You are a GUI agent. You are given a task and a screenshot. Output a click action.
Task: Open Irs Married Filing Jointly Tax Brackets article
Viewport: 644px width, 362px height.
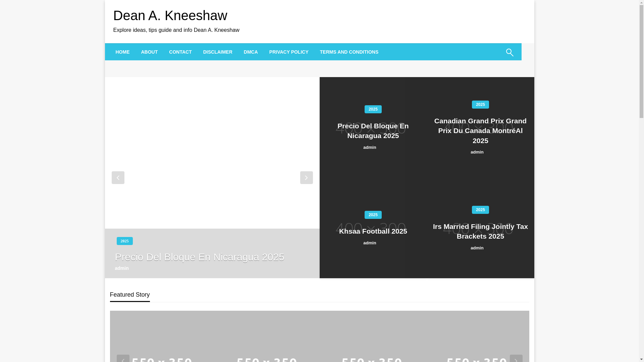click(x=480, y=231)
